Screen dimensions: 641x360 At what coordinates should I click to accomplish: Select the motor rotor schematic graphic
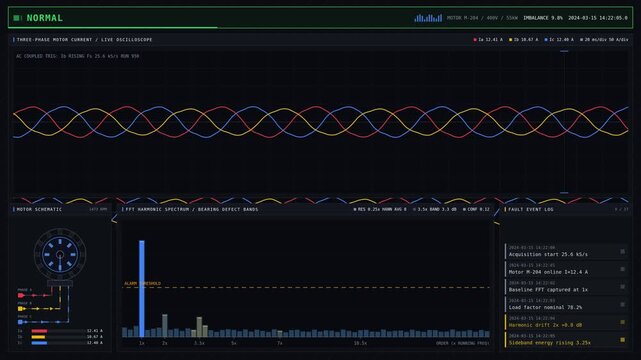(x=60, y=254)
